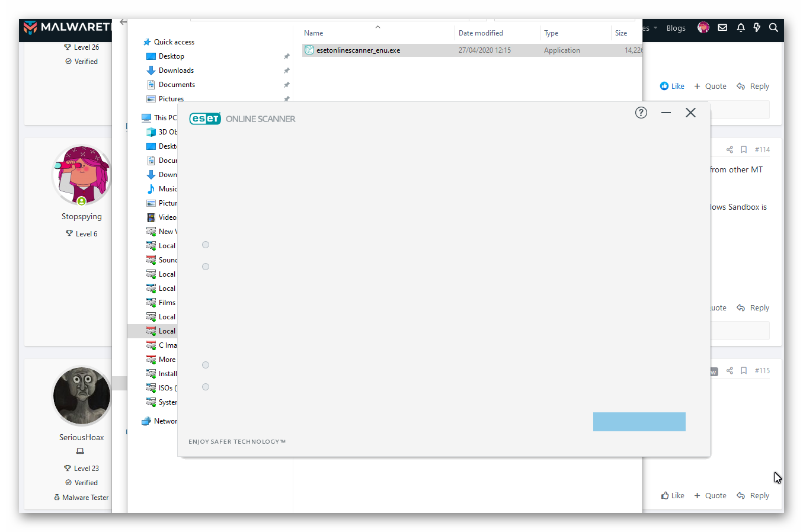Open the #115 post permalink
The width and height of the screenshot is (803, 532).
762,371
